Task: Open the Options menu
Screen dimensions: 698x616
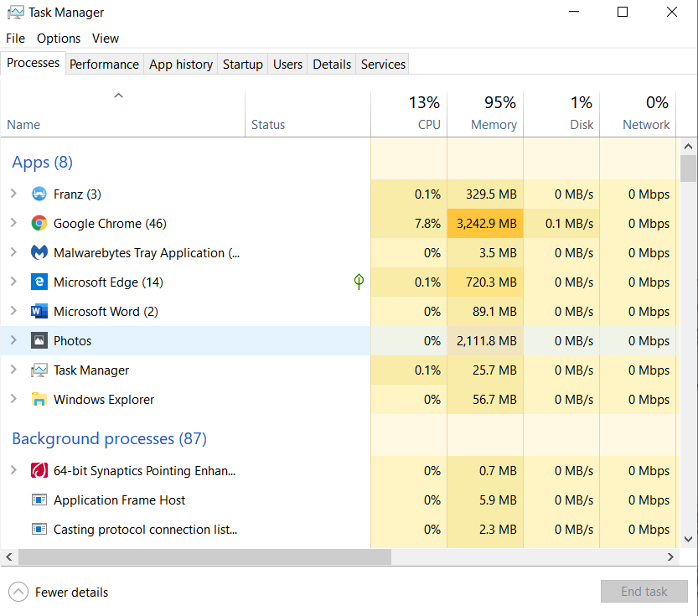Action: pyautogui.click(x=59, y=39)
